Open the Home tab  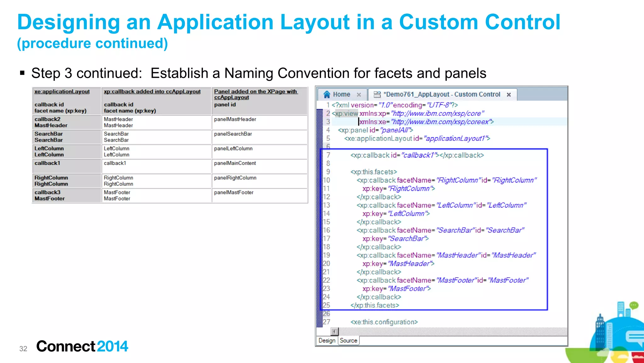coord(341,94)
